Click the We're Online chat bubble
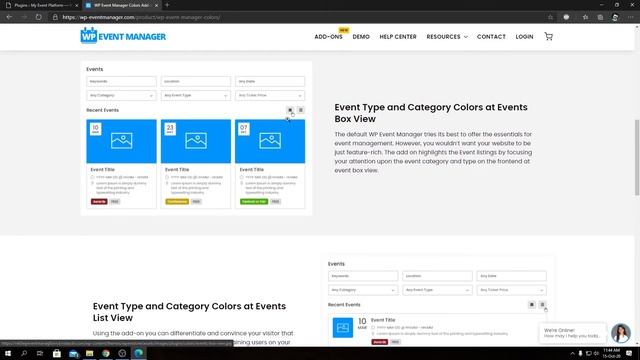This screenshot has width=640, height=360. coord(572,333)
